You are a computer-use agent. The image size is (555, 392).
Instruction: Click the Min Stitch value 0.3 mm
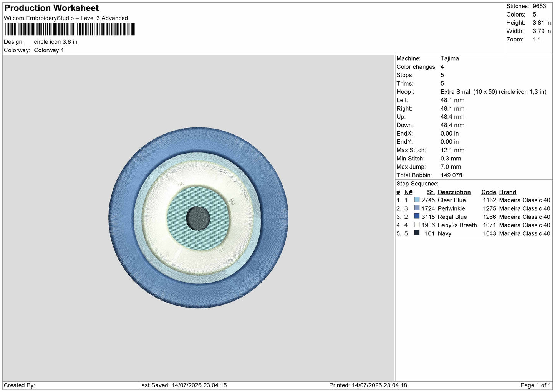[452, 159]
